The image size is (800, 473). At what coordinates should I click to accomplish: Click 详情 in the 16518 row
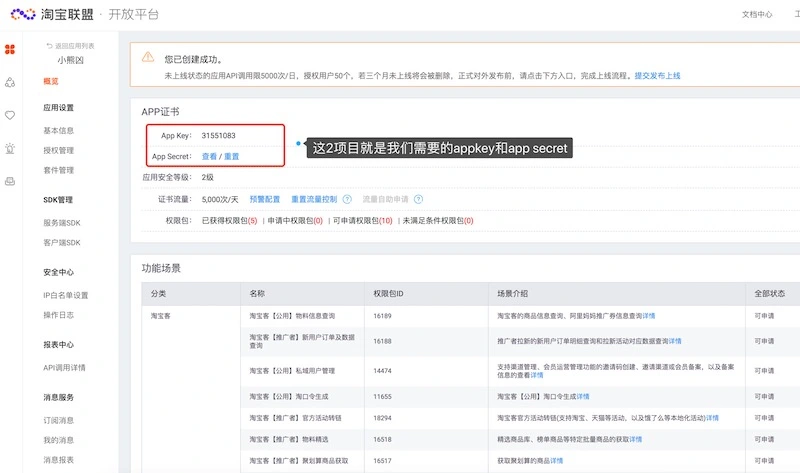click(x=636, y=439)
